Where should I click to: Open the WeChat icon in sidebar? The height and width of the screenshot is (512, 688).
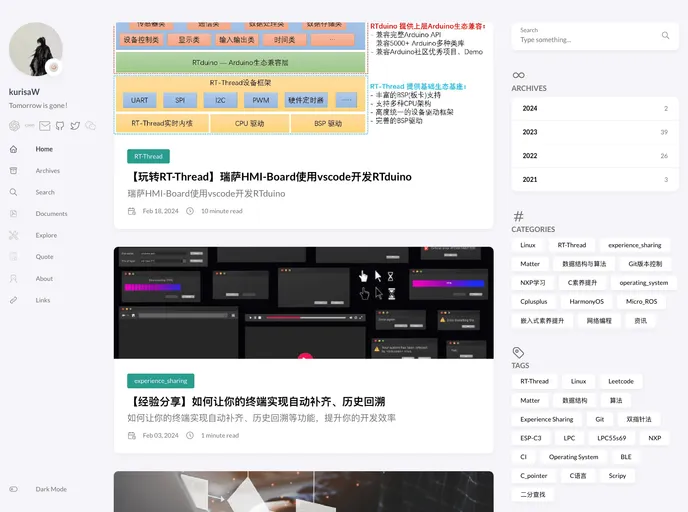click(x=91, y=126)
